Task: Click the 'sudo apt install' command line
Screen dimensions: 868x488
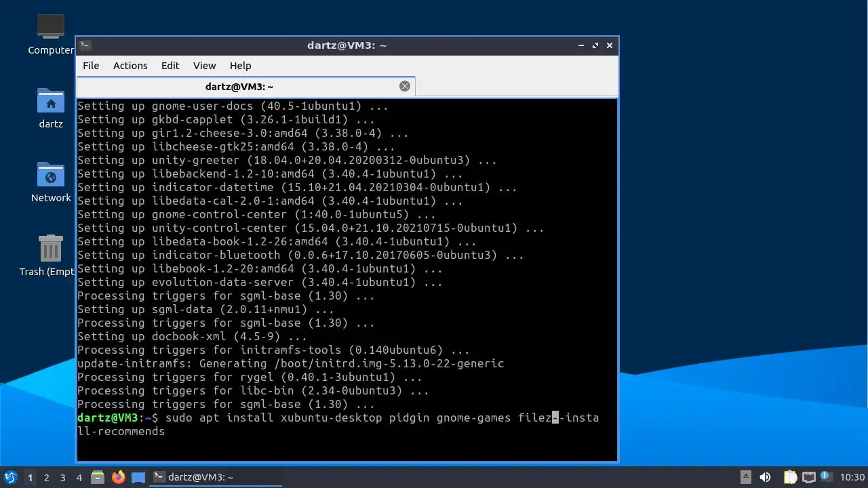Action: coord(338,424)
